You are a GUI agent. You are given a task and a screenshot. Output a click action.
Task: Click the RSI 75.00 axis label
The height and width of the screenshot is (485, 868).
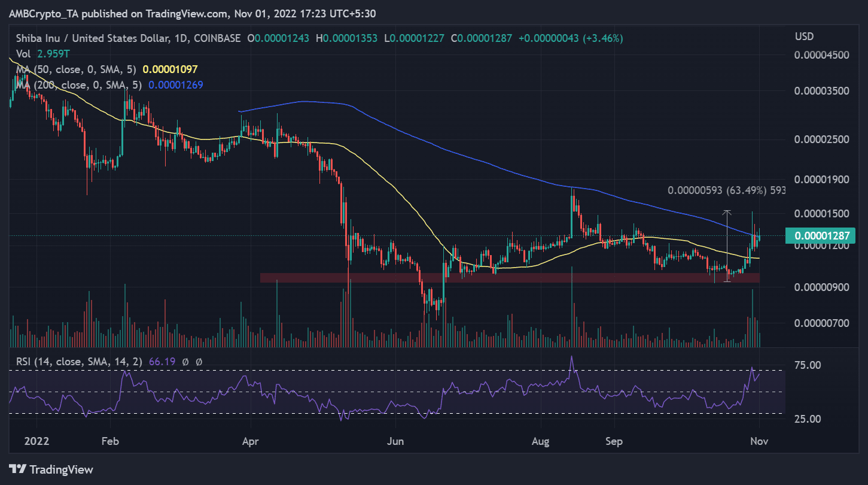point(806,365)
